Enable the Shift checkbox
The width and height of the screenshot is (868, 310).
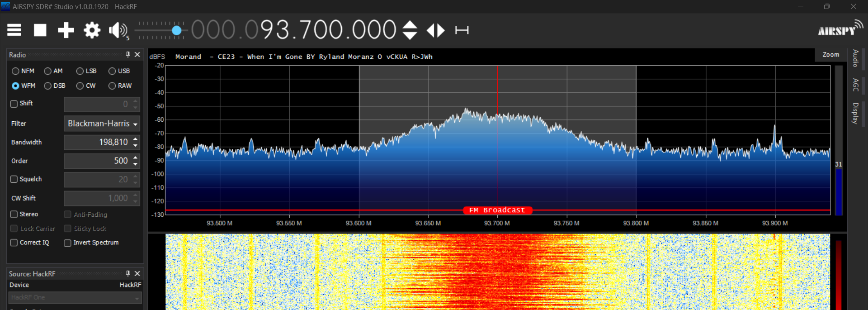tap(14, 104)
